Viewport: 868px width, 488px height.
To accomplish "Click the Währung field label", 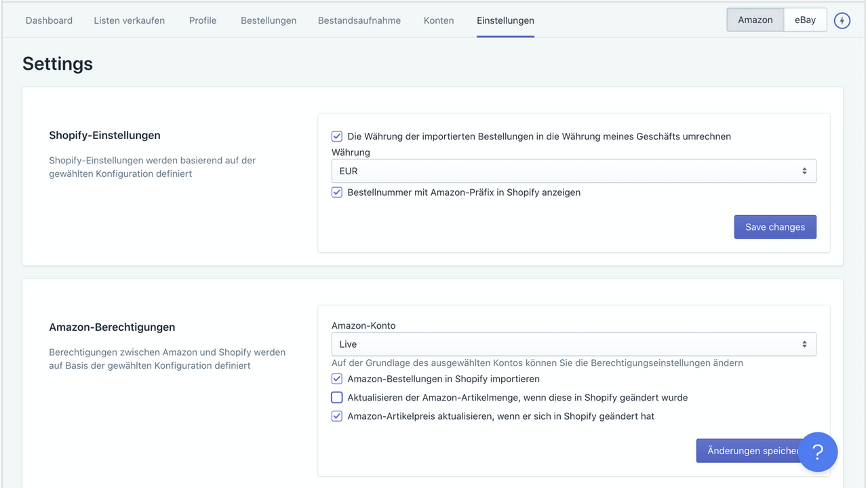I will click(351, 152).
